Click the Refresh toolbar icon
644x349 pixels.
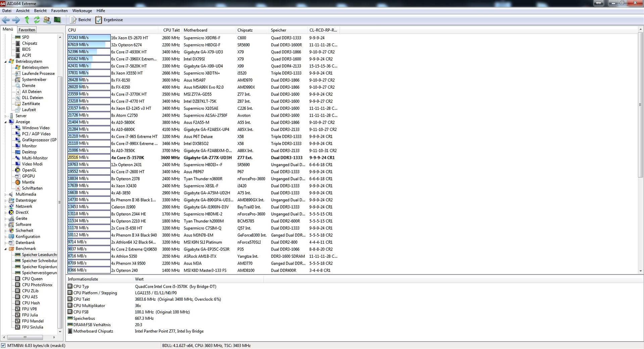(37, 20)
